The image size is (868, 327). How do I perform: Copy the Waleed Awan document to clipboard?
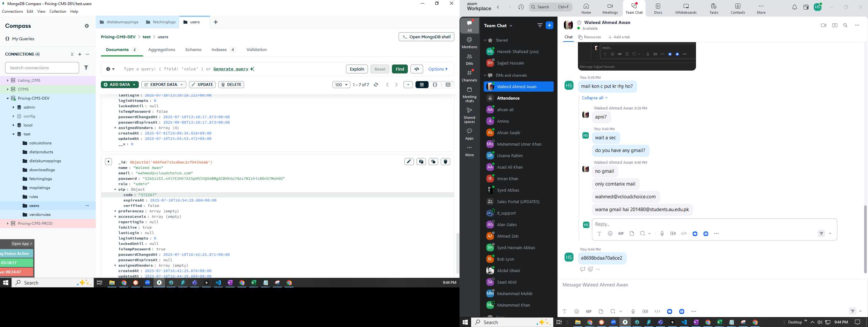point(421,162)
